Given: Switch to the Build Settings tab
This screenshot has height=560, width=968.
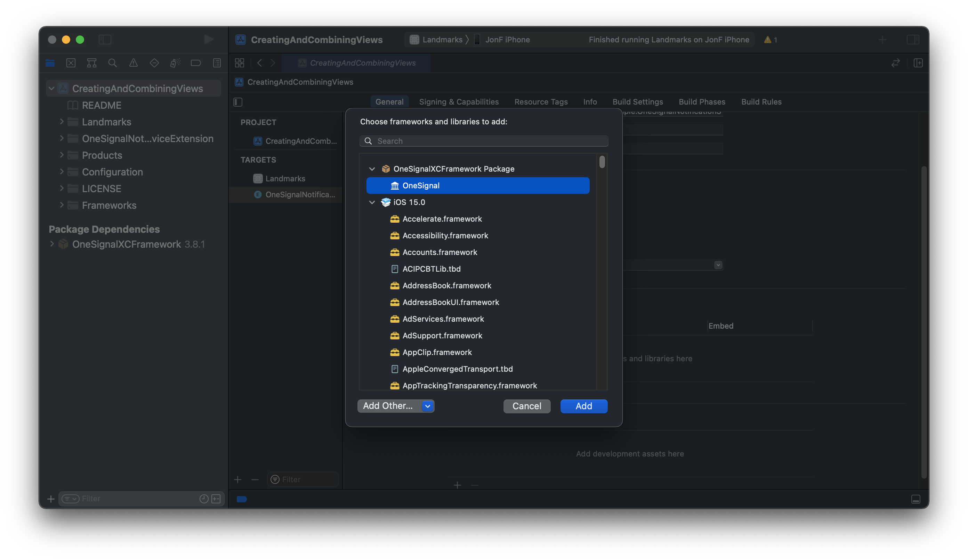Looking at the screenshot, I should tap(637, 102).
